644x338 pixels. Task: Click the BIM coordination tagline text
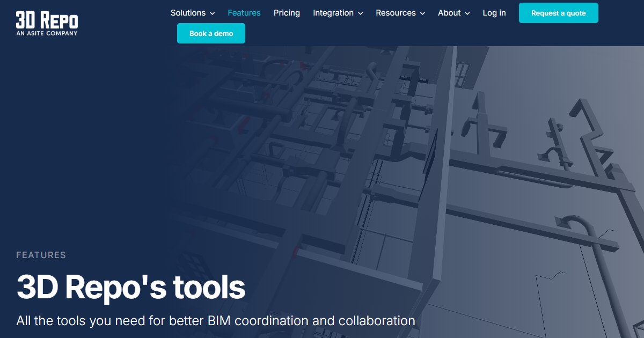(216, 320)
